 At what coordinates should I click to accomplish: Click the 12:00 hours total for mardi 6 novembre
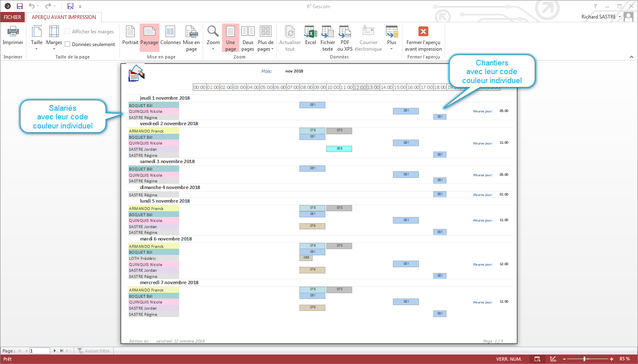[504, 264]
